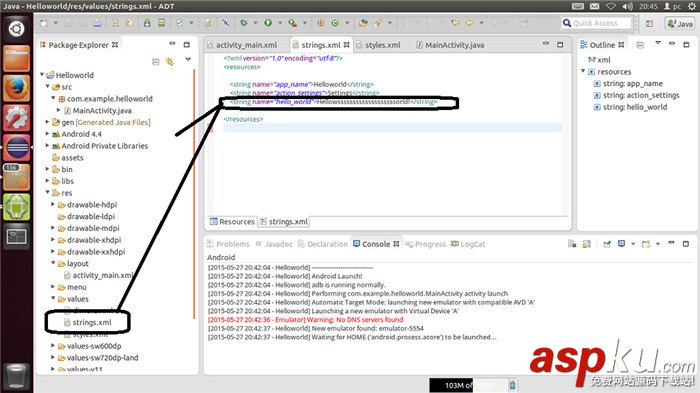Click the volume indicator in top panel
Viewport: 700px width, 393px height.
pos(627,6)
